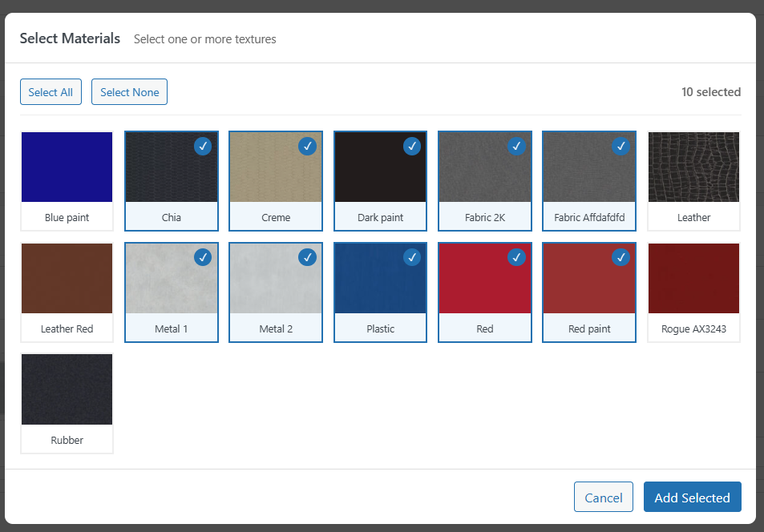764x532 pixels.
Task: Uncheck the Metal 1 texture
Action: (202, 257)
